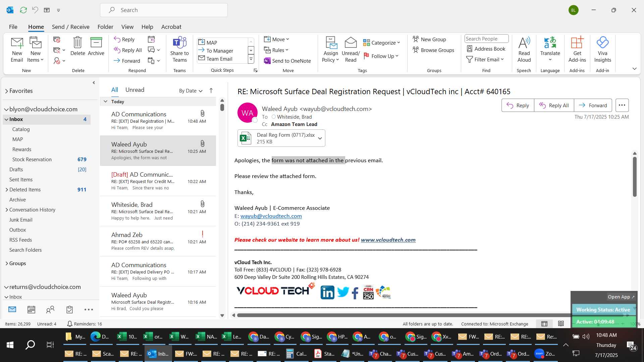Click Share to Teams icon
This screenshot has height=362, width=644.
pos(179,50)
